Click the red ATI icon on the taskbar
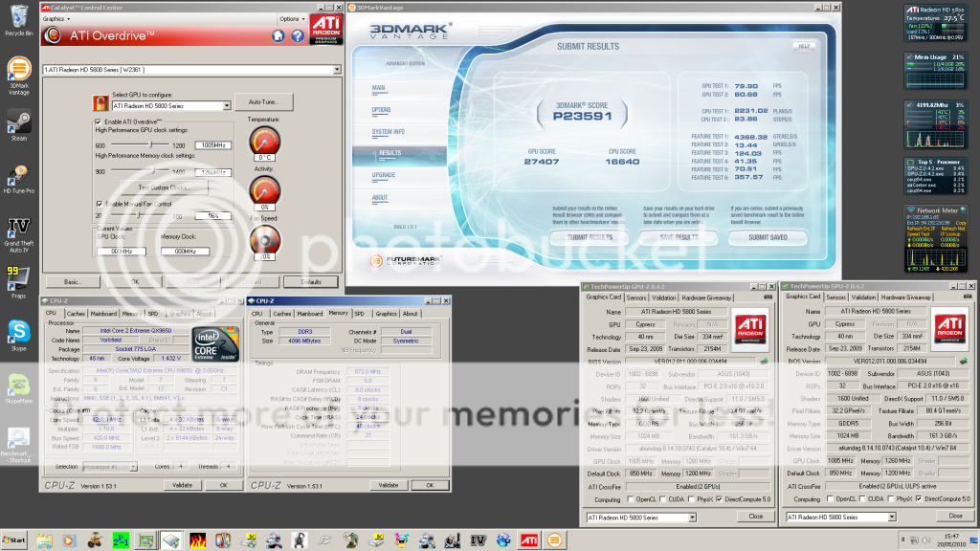This screenshot has width=980, height=551. [x=528, y=540]
